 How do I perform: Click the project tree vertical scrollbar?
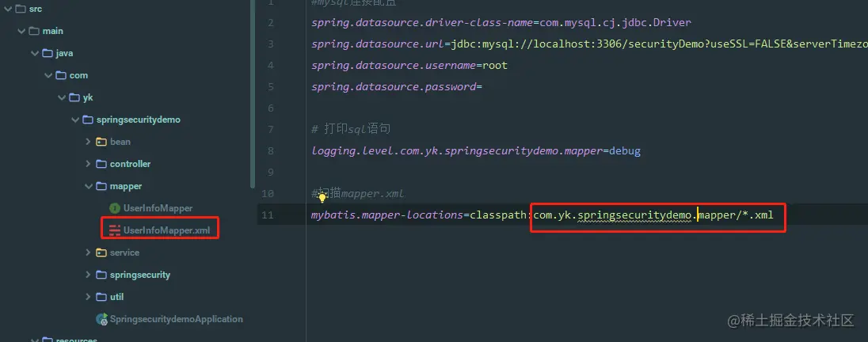(253, 93)
